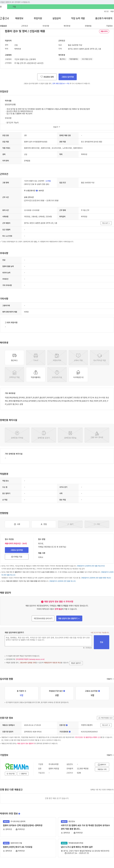This screenshot has height=868, width=114.
Task: Click the 건물 내부 경사로 icon
Action: pyautogui.click(x=97, y=435)
